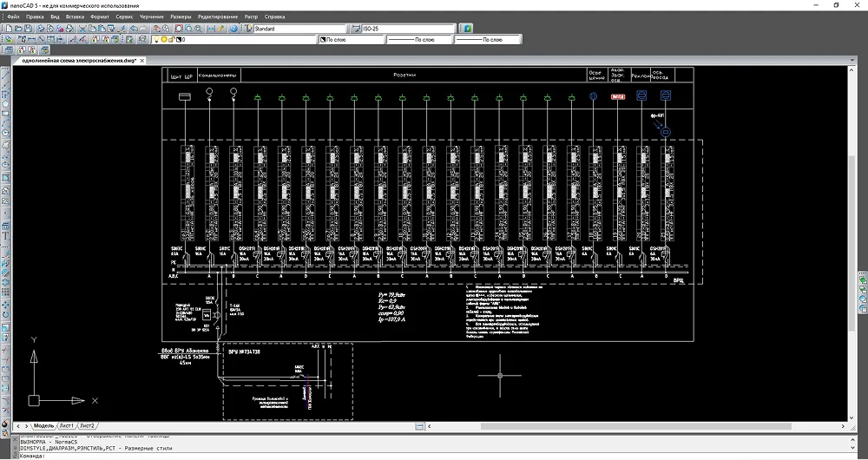Close the однолинейная схема drawing tab
868x460 pixels.
pos(141,62)
